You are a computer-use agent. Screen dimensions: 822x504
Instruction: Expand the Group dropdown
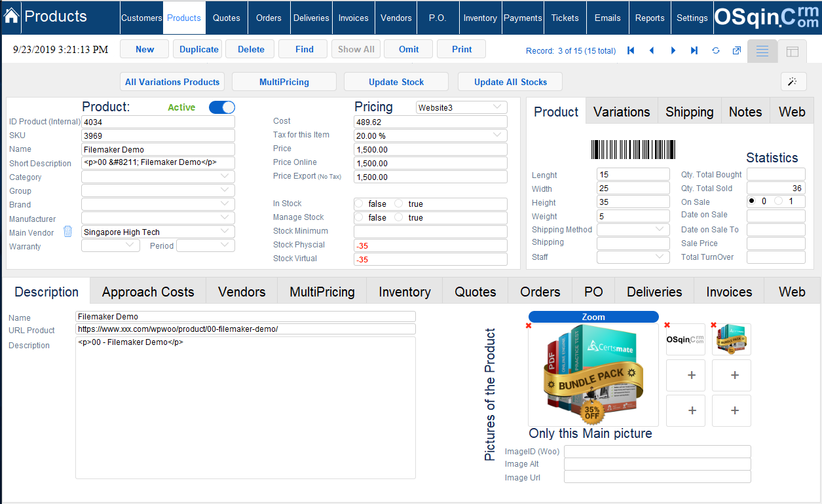(x=158, y=190)
